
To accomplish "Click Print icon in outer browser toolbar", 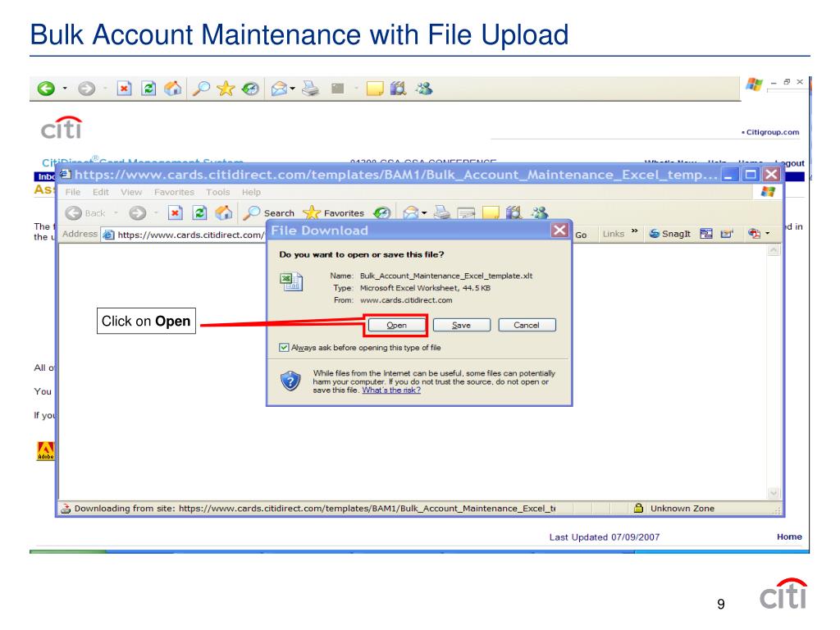I will 311,89.
